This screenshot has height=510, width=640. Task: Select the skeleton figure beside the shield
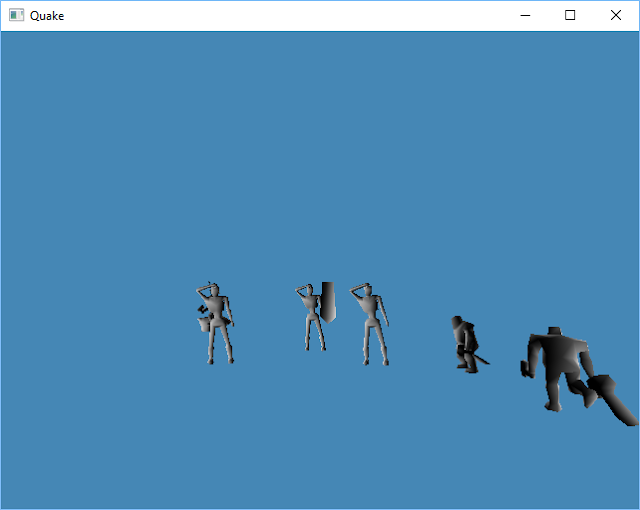(x=311, y=317)
